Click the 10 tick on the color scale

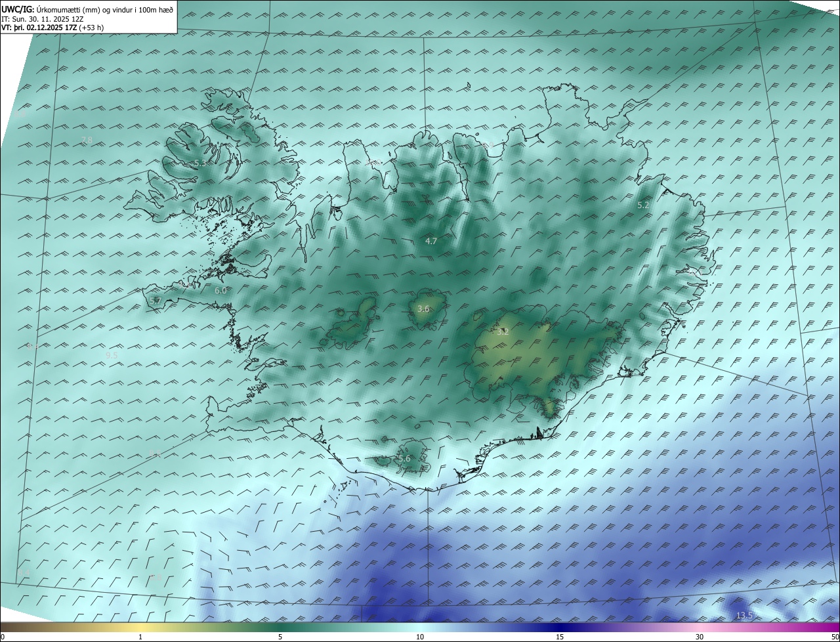(x=420, y=637)
